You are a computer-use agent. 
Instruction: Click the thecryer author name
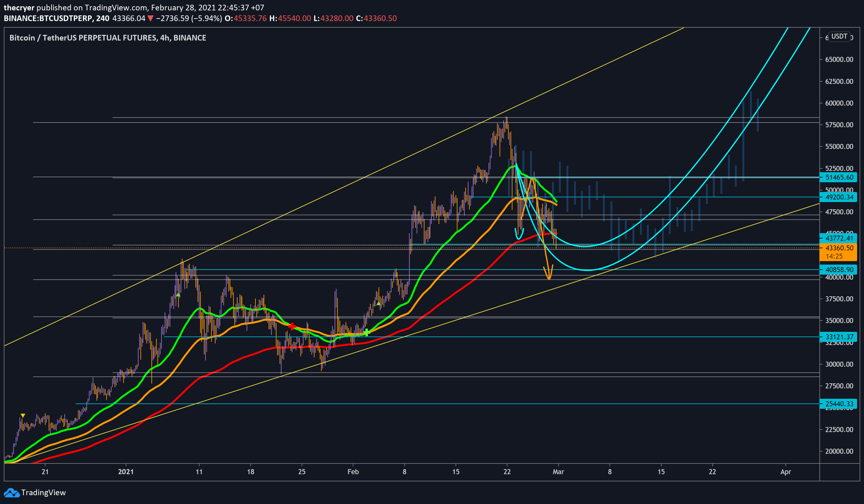pos(19,8)
